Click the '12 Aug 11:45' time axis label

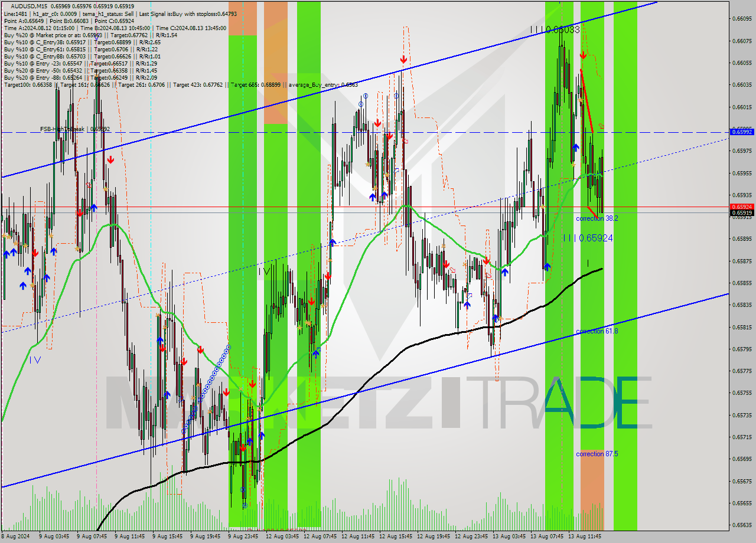(359, 537)
